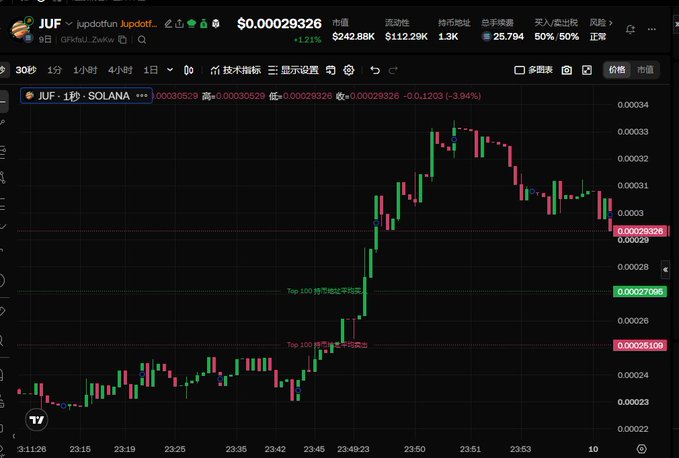The image size is (679, 458).
Task: Open the three-dot more menu in header
Action: tap(652, 29)
